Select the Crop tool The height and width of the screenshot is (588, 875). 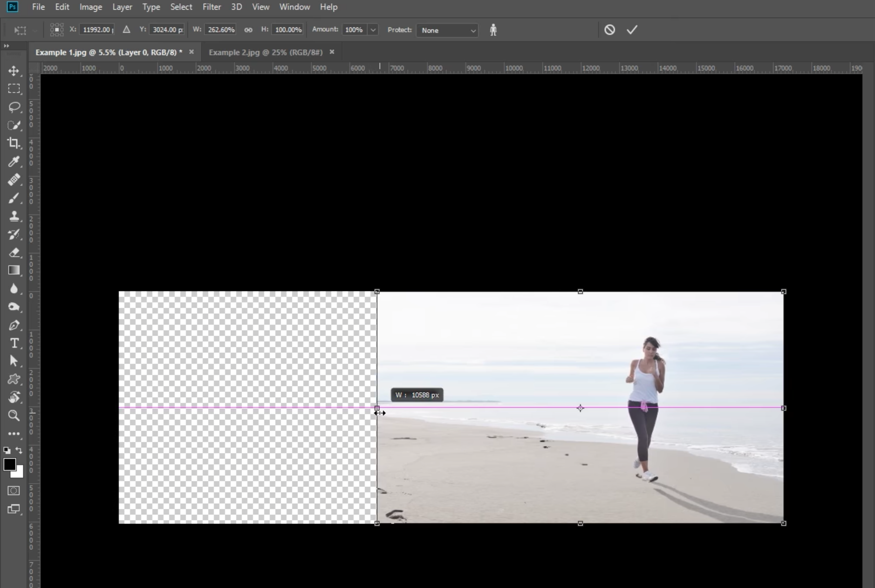coord(14,143)
